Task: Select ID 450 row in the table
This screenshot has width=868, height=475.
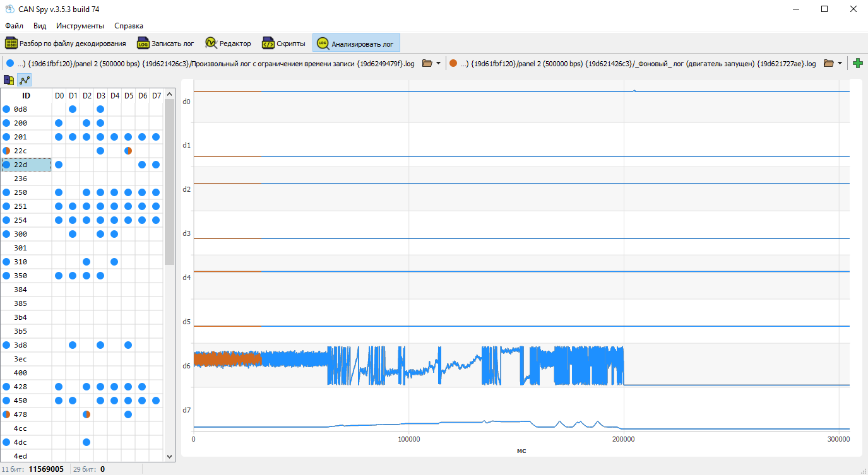Action: [82, 401]
